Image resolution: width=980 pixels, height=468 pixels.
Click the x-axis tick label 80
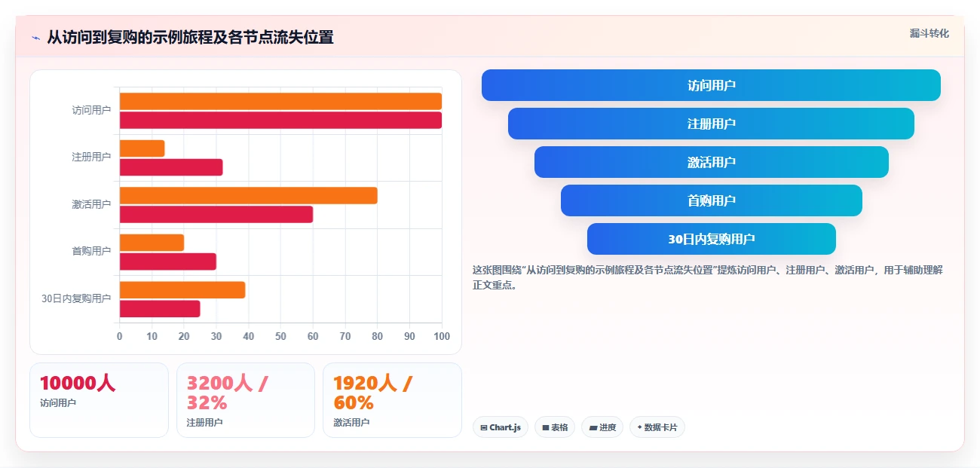(378, 336)
